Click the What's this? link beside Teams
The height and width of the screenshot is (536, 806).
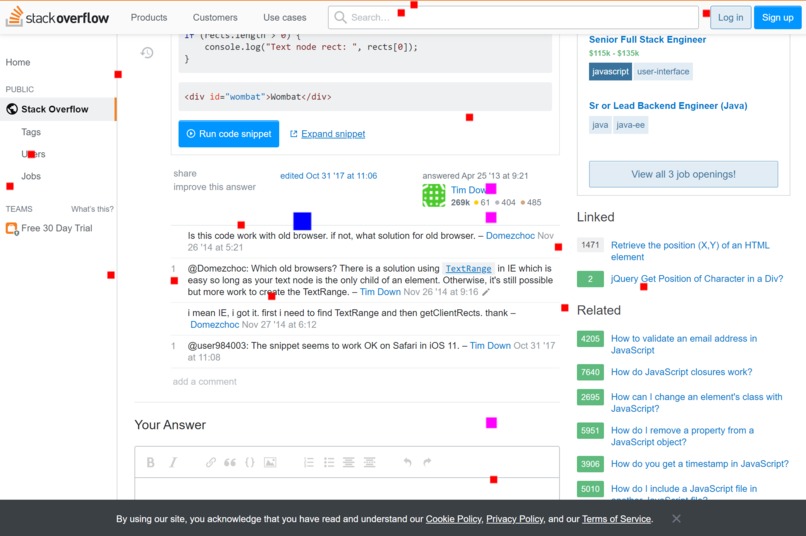92,209
